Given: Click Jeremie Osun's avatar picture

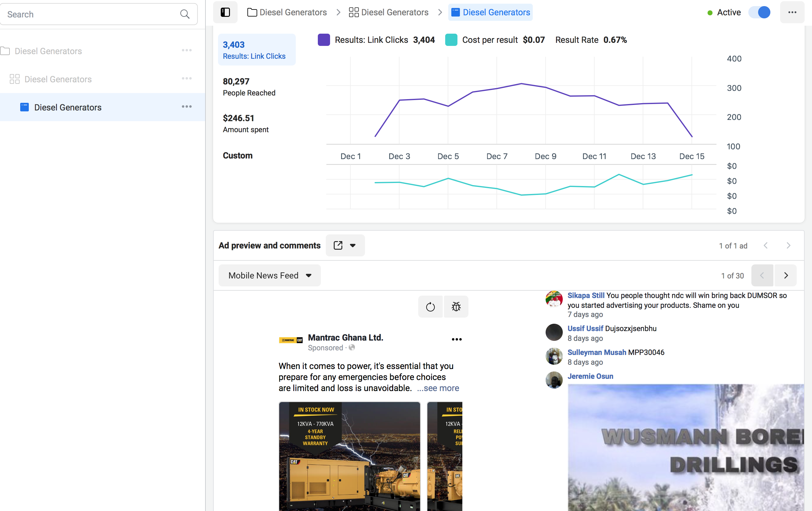Looking at the screenshot, I should [x=554, y=380].
